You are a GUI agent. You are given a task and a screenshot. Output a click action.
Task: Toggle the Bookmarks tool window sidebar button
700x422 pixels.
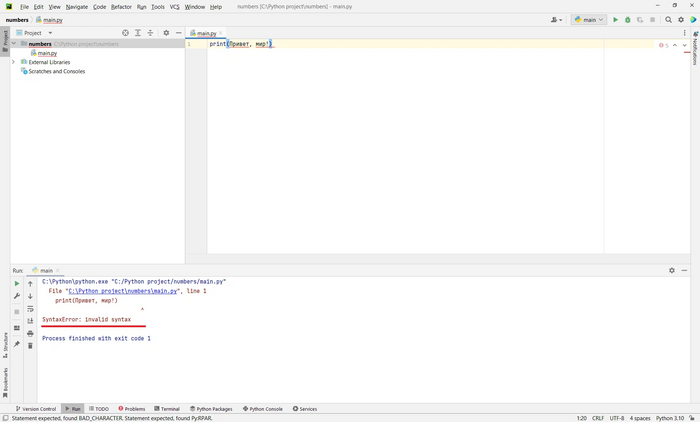click(4, 379)
